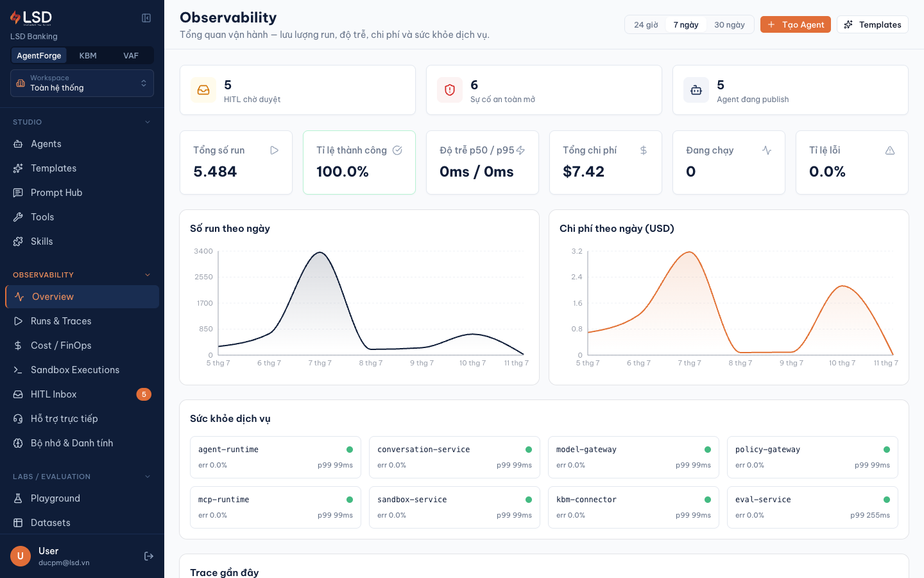
Task: Open Agents from the sidebar
Action: coord(82,144)
